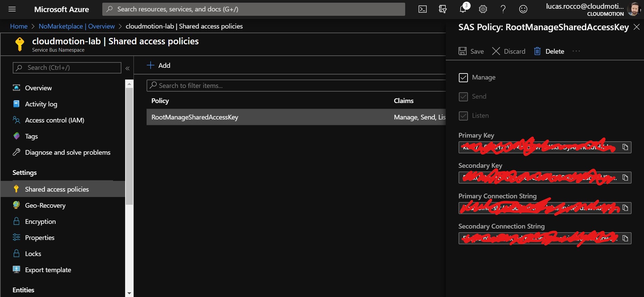Viewport: 644px width, 297px height.
Task: Click the sidebar scrollbar thumb
Action: point(129,146)
